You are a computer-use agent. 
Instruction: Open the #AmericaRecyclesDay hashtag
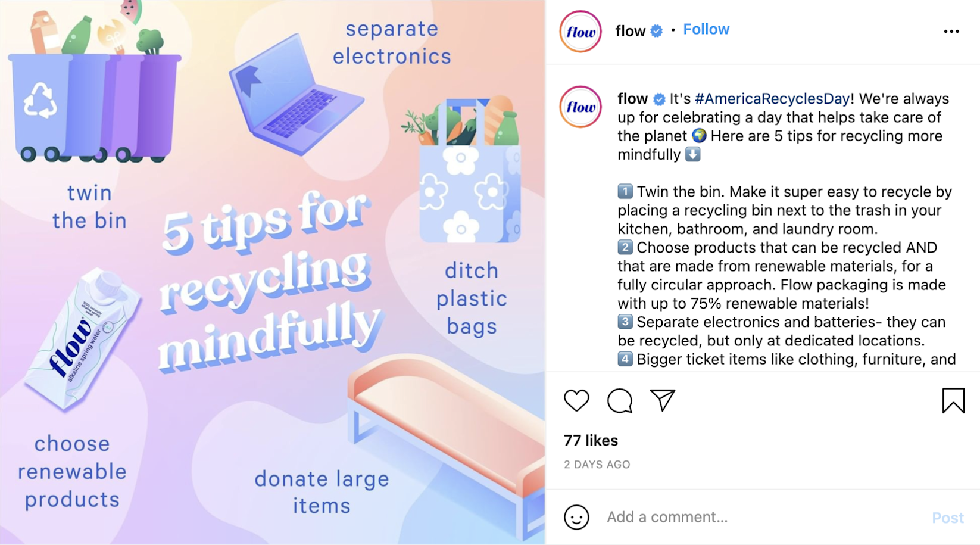pos(772,99)
